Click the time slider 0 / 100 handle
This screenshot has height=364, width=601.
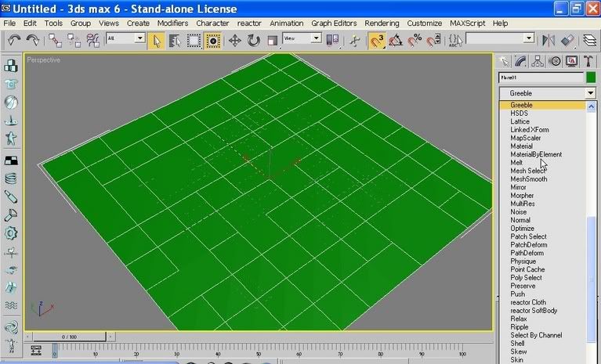[x=69, y=337]
